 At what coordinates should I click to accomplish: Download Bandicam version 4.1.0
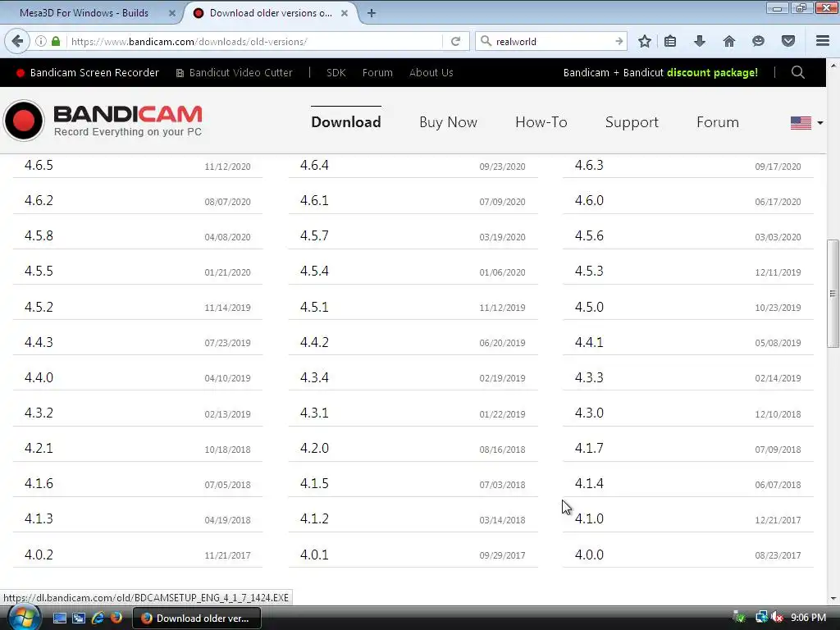(x=589, y=519)
